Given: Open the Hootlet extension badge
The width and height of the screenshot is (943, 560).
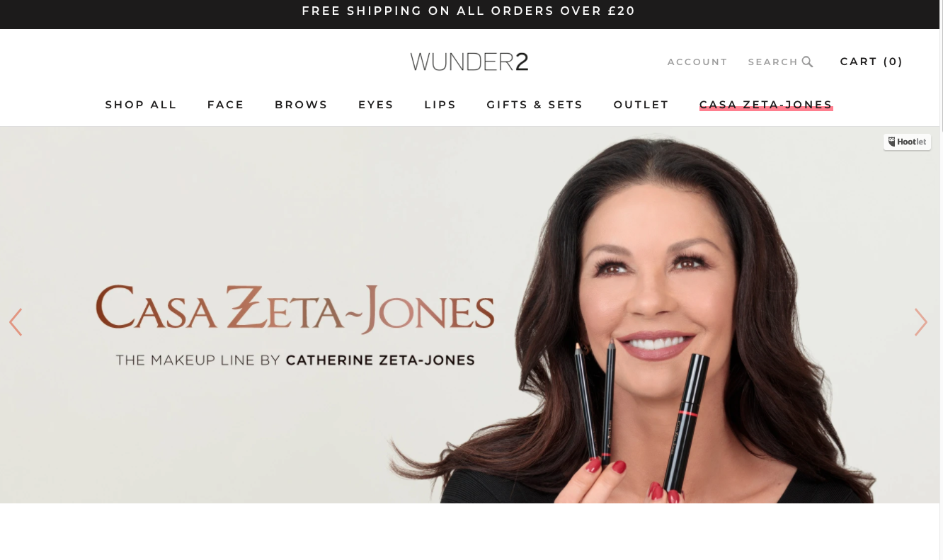Looking at the screenshot, I should pyautogui.click(x=907, y=142).
